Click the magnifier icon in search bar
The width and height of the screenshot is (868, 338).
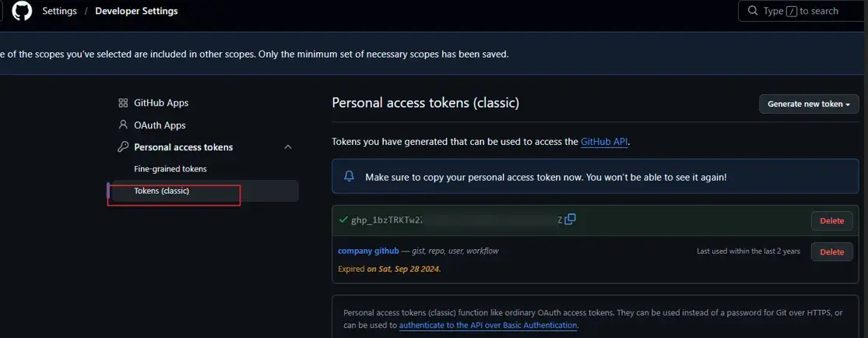(x=753, y=11)
